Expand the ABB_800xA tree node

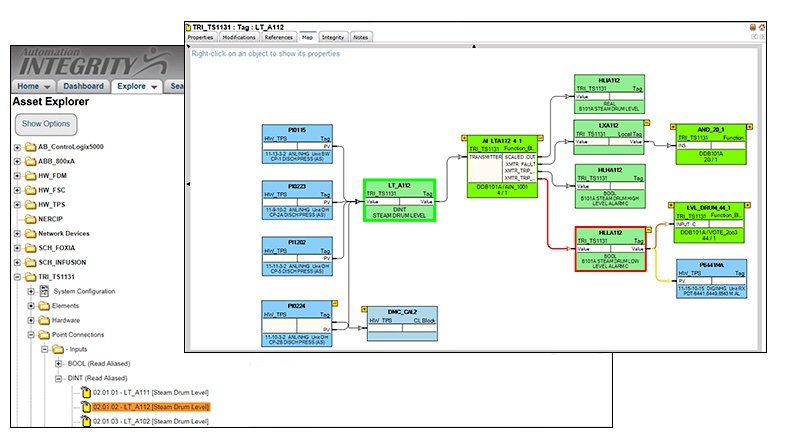tap(17, 161)
